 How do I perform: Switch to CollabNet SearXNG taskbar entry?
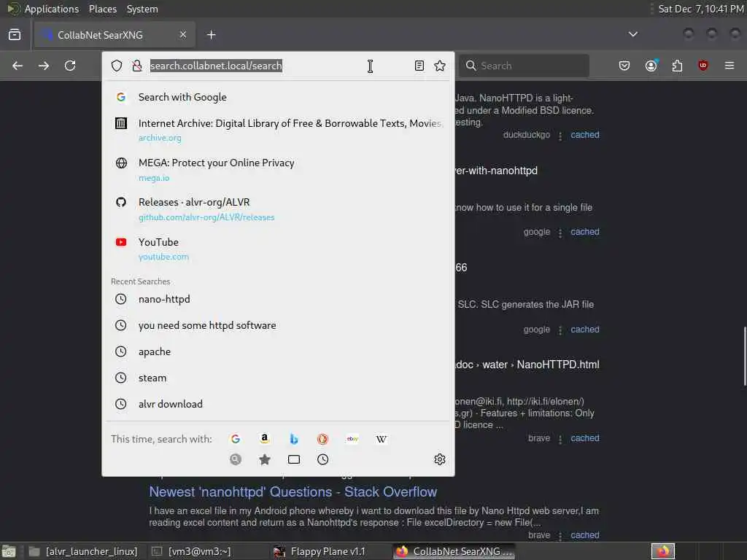pyautogui.click(x=455, y=551)
